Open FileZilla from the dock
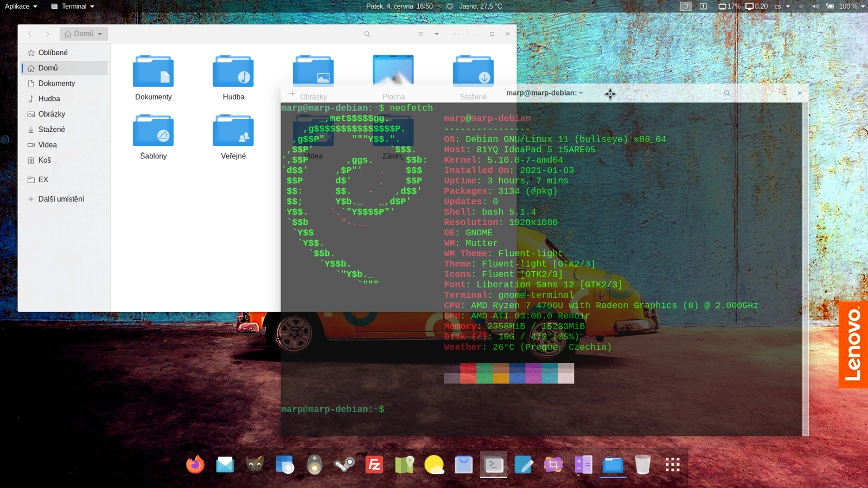This screenshot has width=868, height=488. tap(374, 465)
